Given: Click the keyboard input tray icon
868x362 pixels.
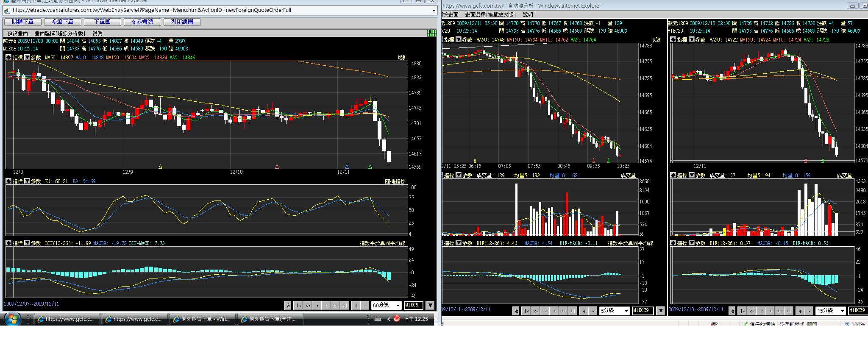Looking at the screenshot, I should click(378, 319).
